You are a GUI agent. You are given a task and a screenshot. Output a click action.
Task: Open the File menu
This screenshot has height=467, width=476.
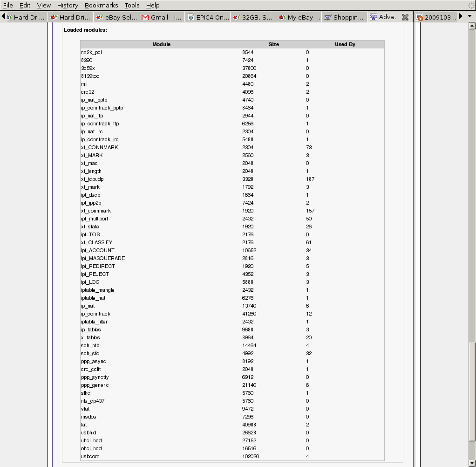coord(8,5)
